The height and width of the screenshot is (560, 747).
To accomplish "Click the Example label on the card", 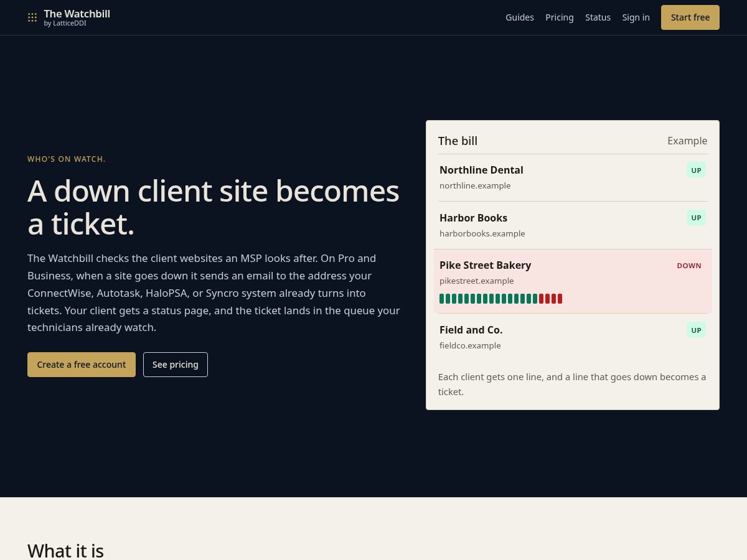I will coord(687,141).
